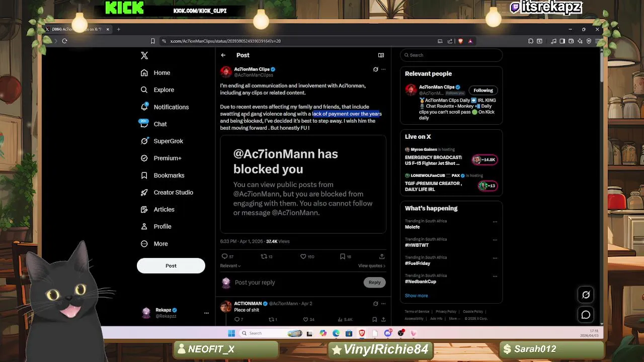Open Explore from the sidebar

[x=157, y=90]
